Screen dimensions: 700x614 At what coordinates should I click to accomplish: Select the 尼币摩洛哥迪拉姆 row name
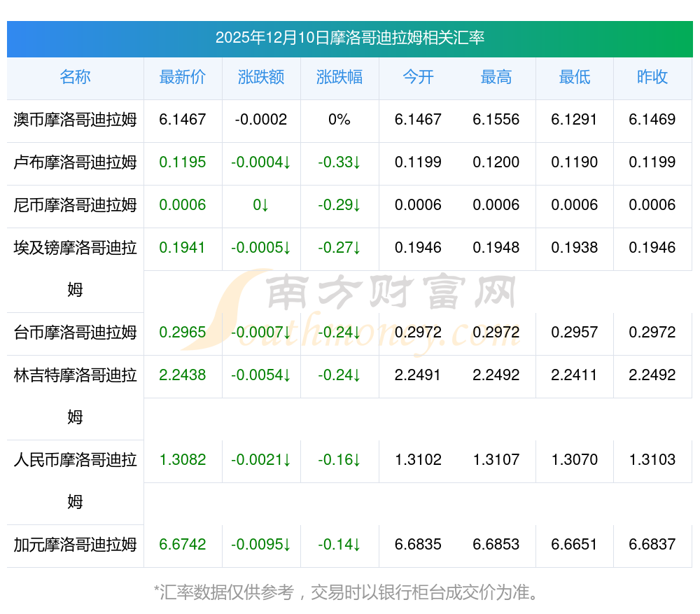(75, 205)
